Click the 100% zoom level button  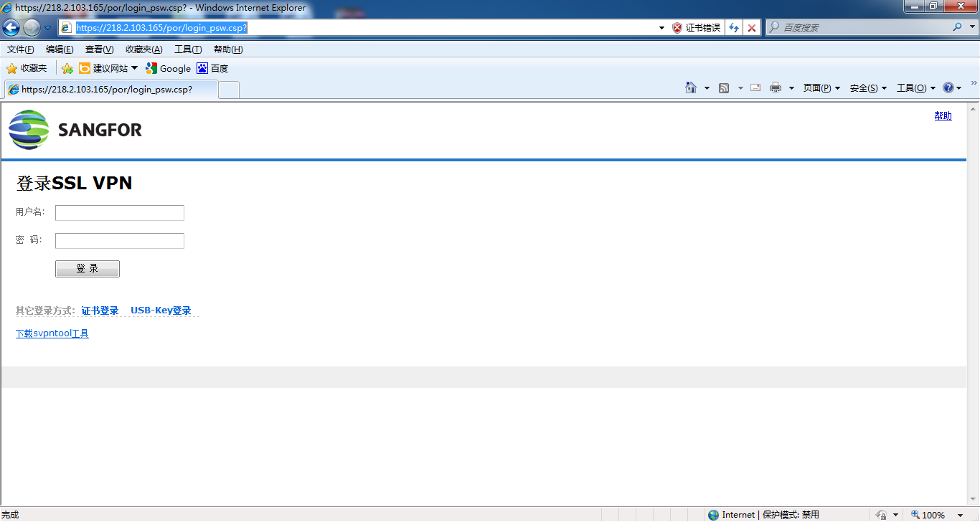tap(928, 515)
